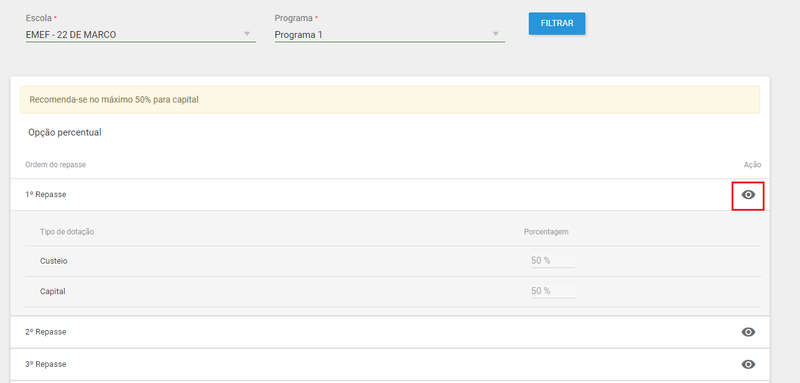Focus the Custeio percentage field
Viewport: 800px width, 383px height.
(x=553, y=261)
